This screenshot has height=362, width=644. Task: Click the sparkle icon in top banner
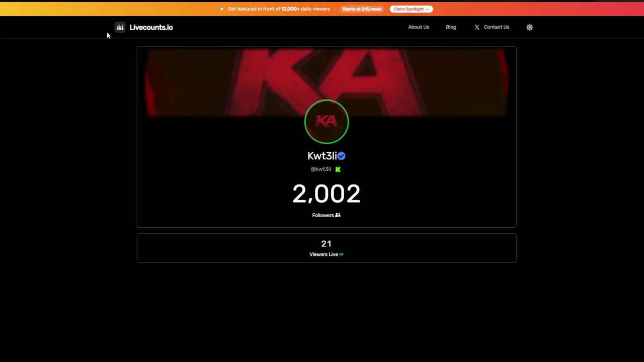(221, 9)
